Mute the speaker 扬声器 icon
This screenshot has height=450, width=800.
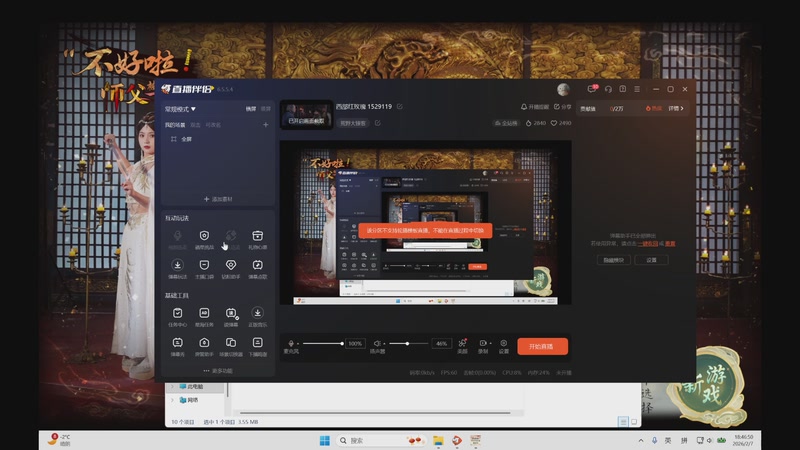tap(377, 343)
